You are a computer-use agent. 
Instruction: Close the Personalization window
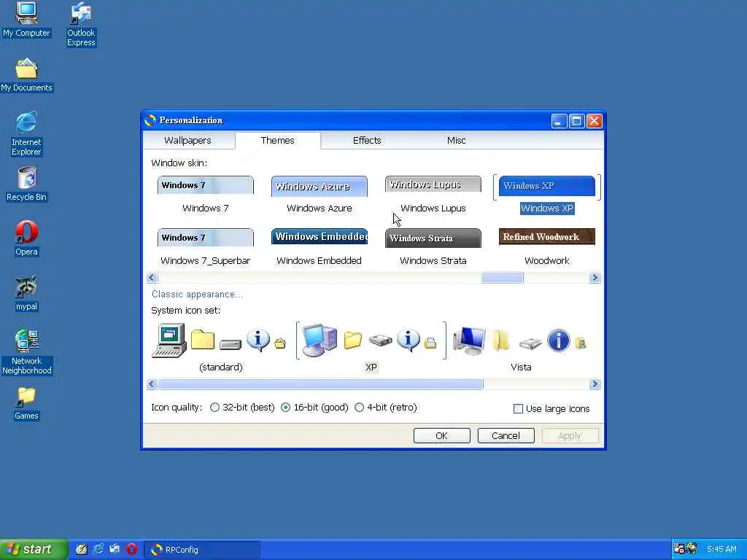click(x=594, y=121)
